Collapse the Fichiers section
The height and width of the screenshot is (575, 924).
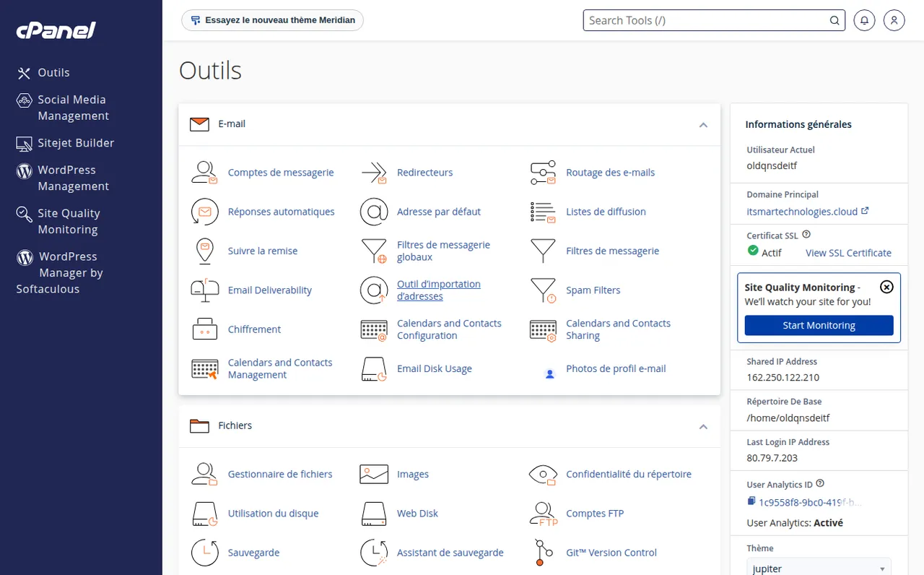(703, 426)
